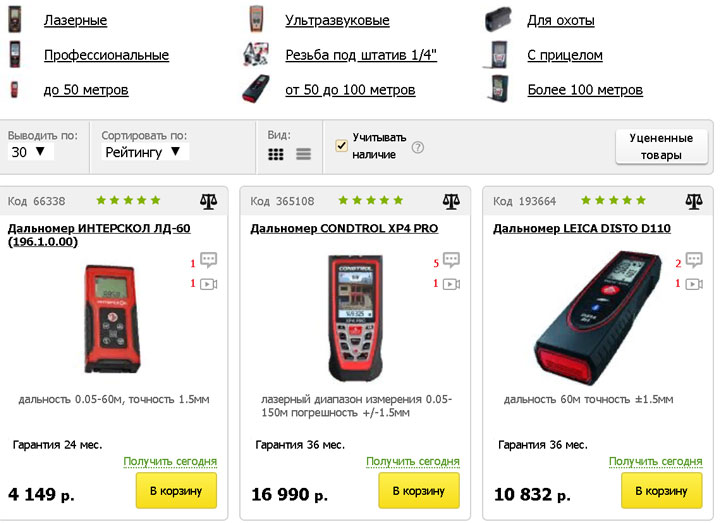Click help question mark near Учитывать наличие

(x=417, y=148)
